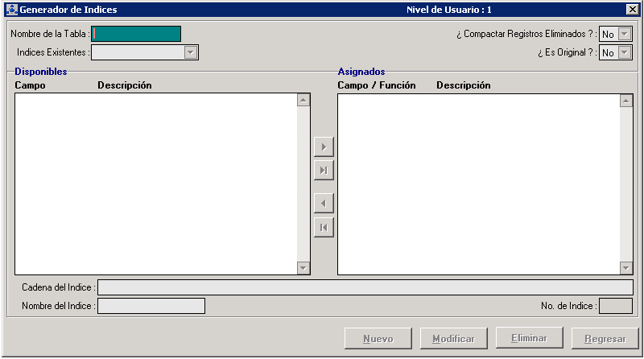Click the single right arrow move button
This screenshot has width=644, height=359.
324,147
